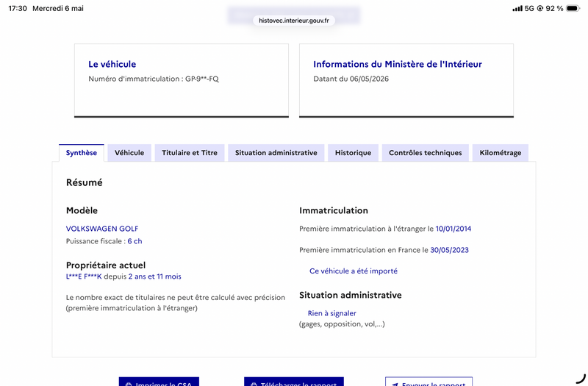Click the Propriétaire actuel heading
The height and width of the screenshot is (386, 588).
coord(106,265)
